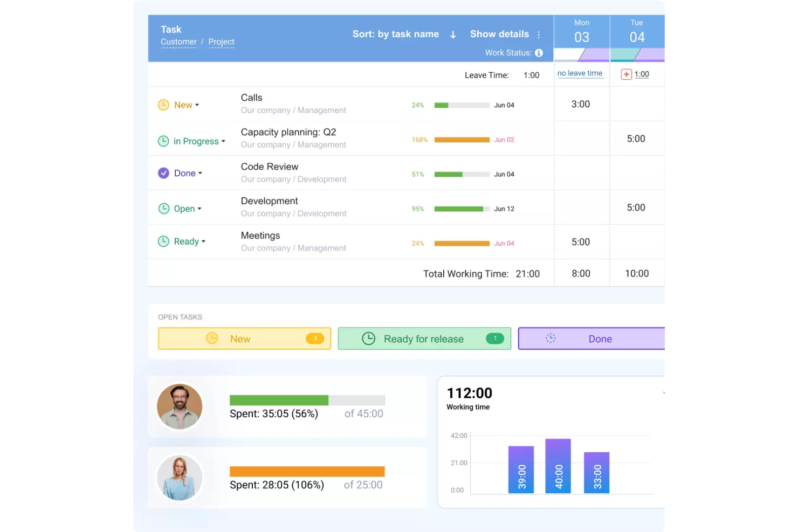The height and width of the screenshot is (532, 798).
Task: Click the descending sort arrow icon
Action: pos(453,34)
